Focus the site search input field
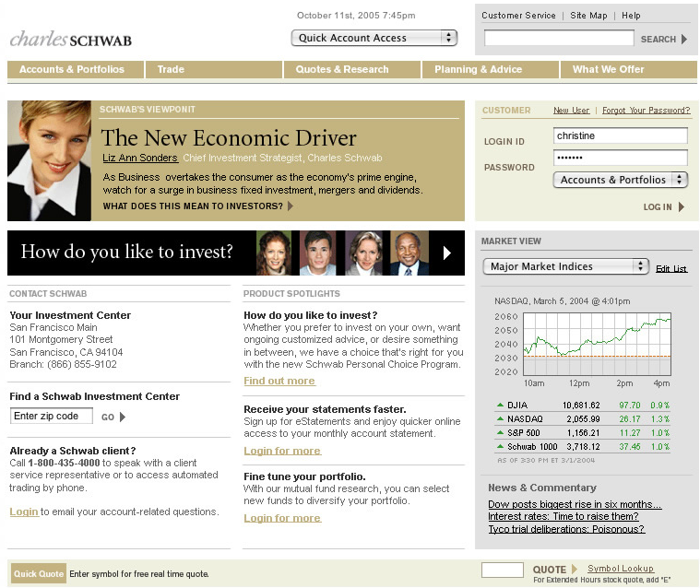The width and height of the screenshot is (700, 588). [x=559, y=38]
